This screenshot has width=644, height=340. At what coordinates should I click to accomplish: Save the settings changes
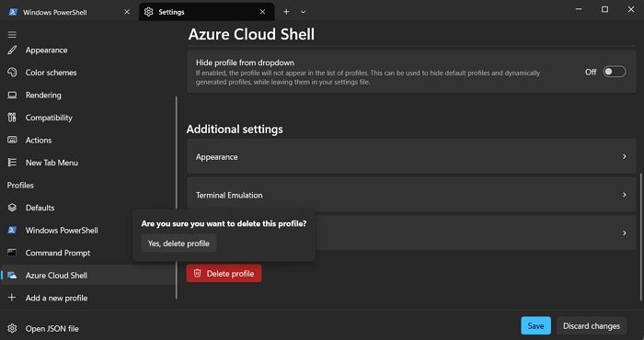535,325
